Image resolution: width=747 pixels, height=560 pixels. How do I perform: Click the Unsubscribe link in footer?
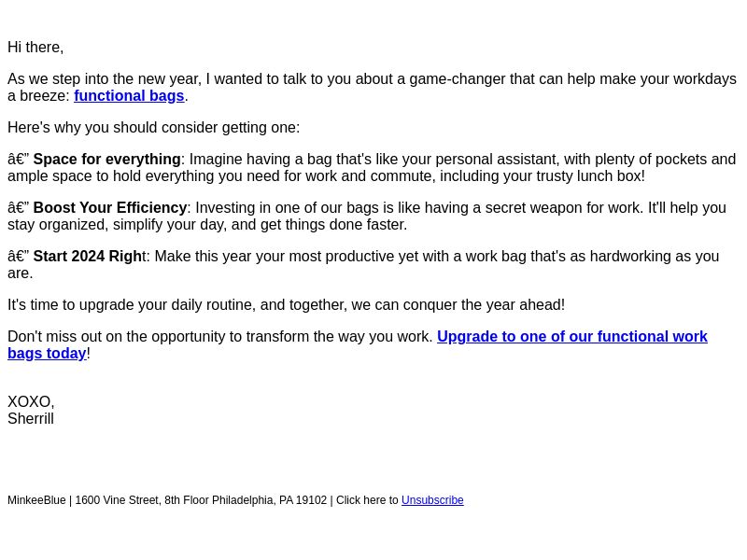(x=432, y=501)
